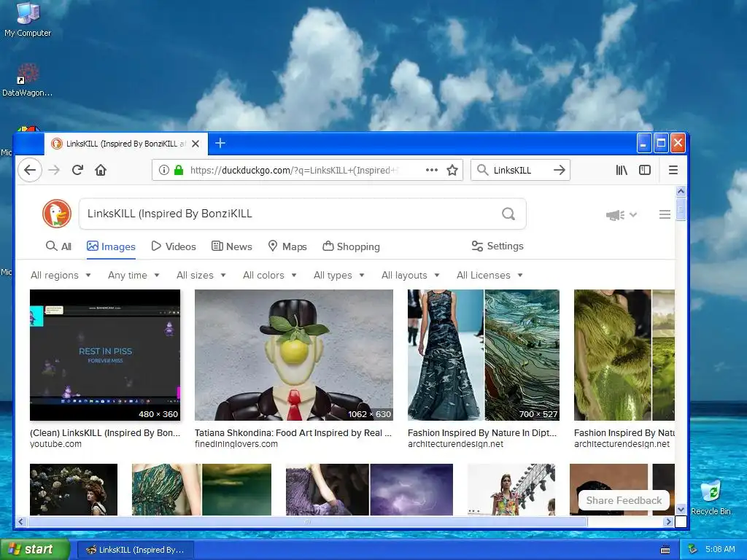Open the 700 × 527 fashion thumbnail

[x=484, y=355]
